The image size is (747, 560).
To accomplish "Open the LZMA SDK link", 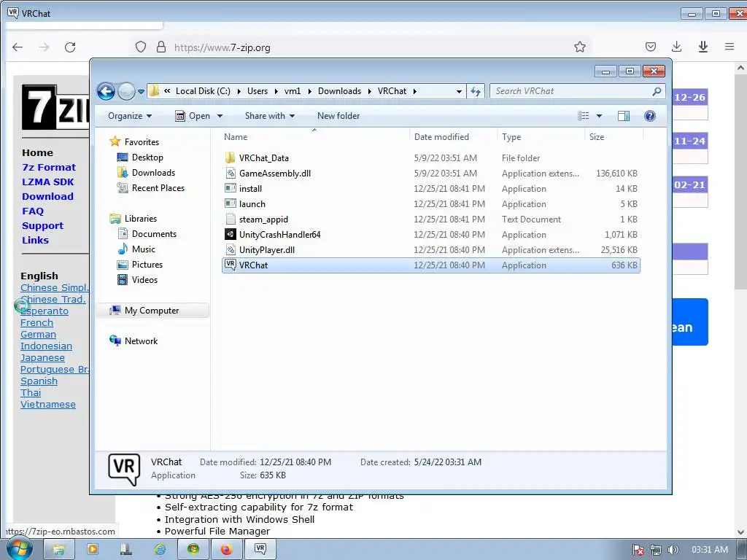I will pyautogui.click(x=47, y=182).
